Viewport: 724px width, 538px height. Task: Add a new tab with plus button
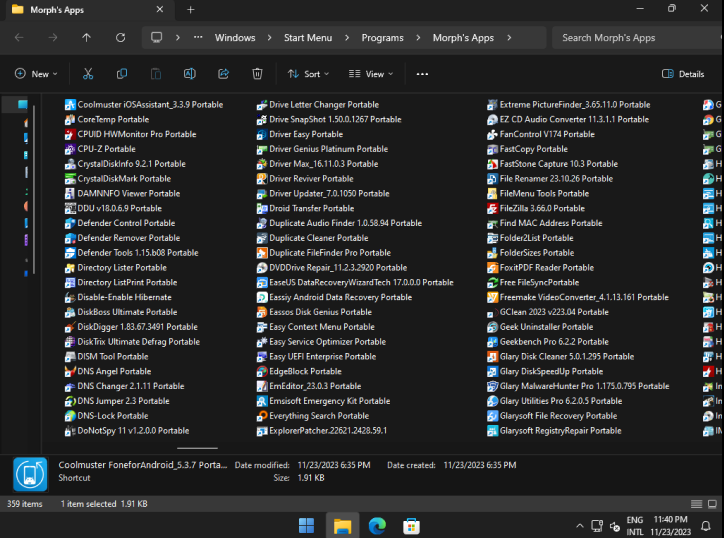190,10
